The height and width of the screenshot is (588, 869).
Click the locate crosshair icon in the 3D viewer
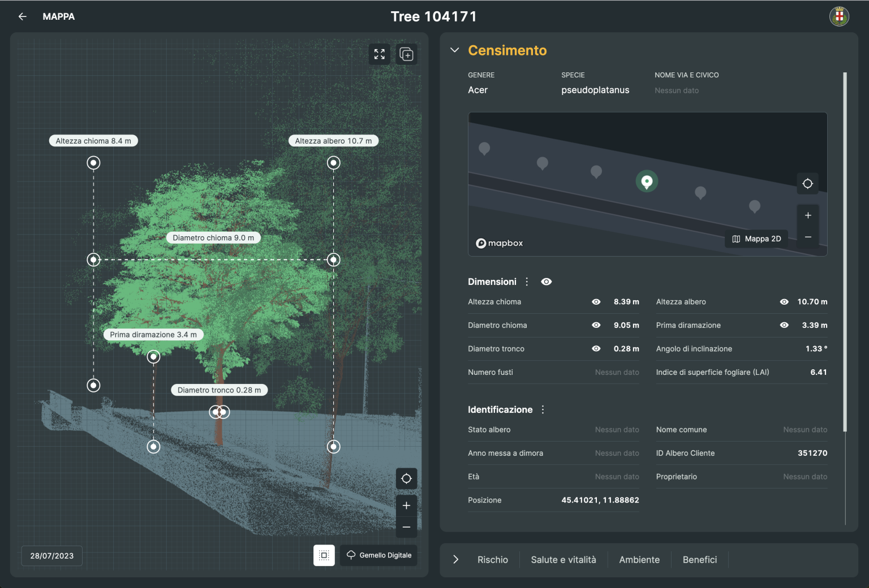click(406, 478)
